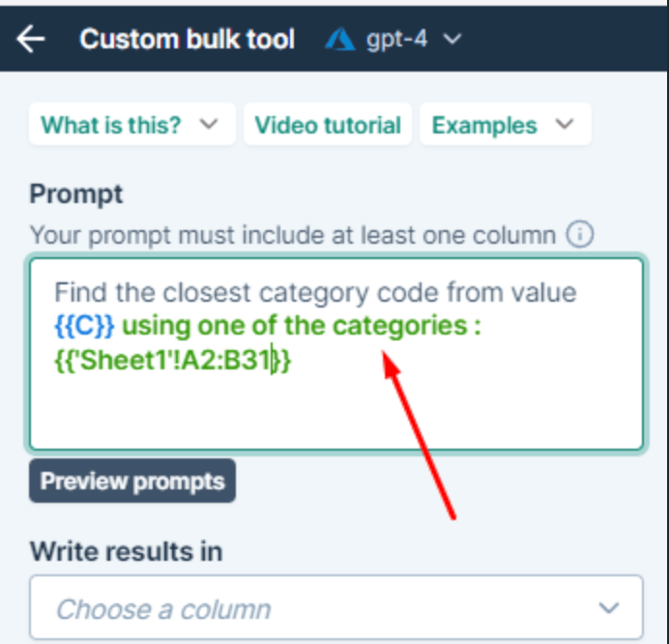Click the info icon beside the prompt hint
This screenshot has height=644, width=669.
coord(579,235)
